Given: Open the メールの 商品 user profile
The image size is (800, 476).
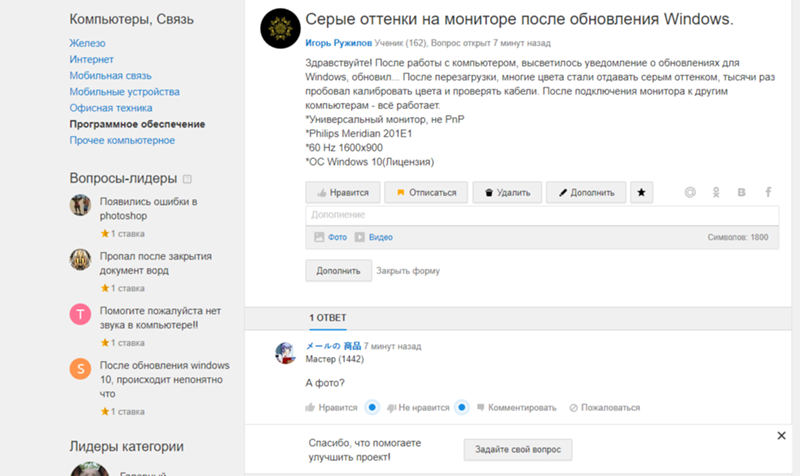Looking at the screenshot, I should 333,346.
